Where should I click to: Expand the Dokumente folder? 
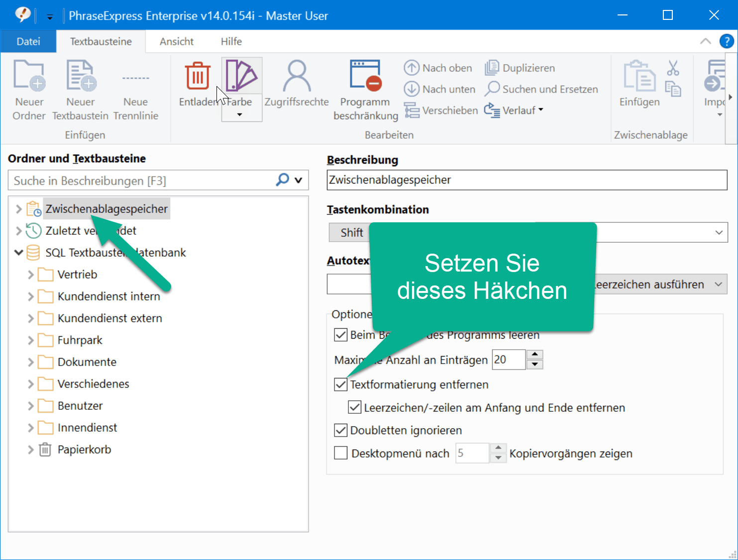pos(30,362)
